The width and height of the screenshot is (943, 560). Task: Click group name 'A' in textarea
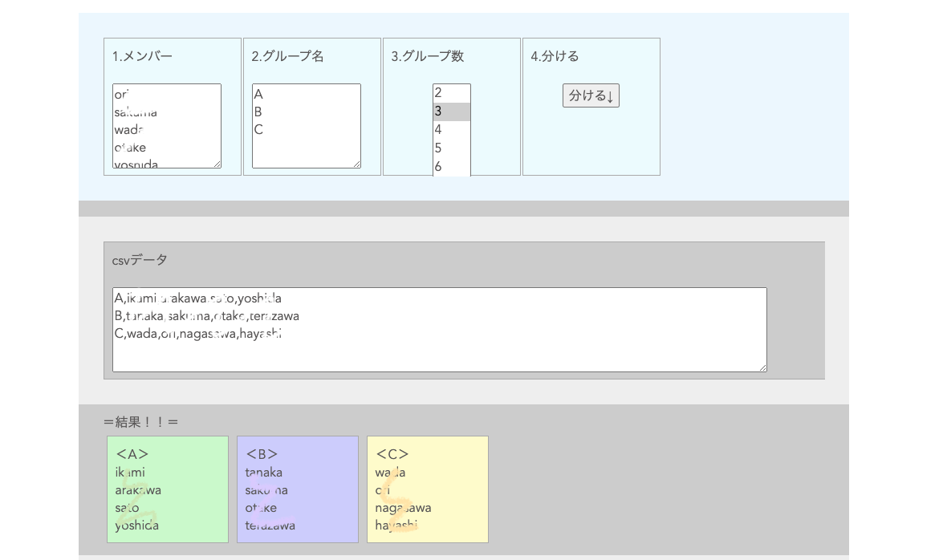pyautogui.click(x=258, y=94)
